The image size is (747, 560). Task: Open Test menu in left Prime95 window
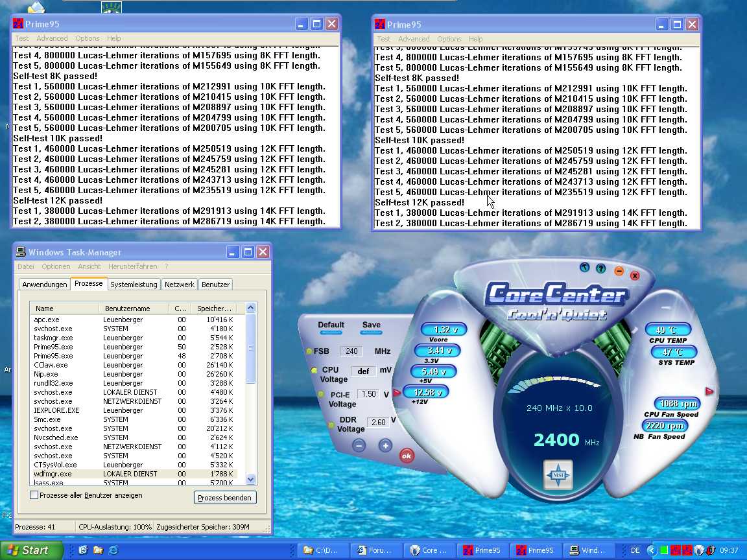click(21, 38)
